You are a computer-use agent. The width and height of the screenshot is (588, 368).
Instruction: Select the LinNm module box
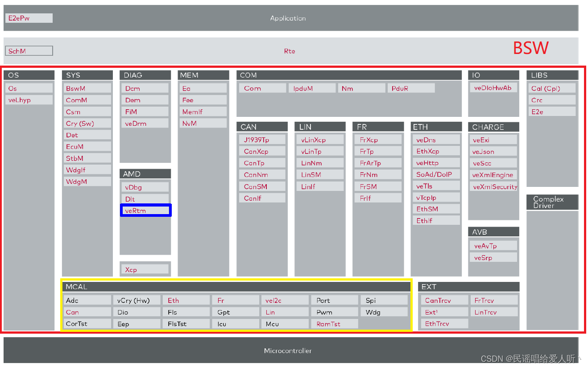tap(320, 163)
